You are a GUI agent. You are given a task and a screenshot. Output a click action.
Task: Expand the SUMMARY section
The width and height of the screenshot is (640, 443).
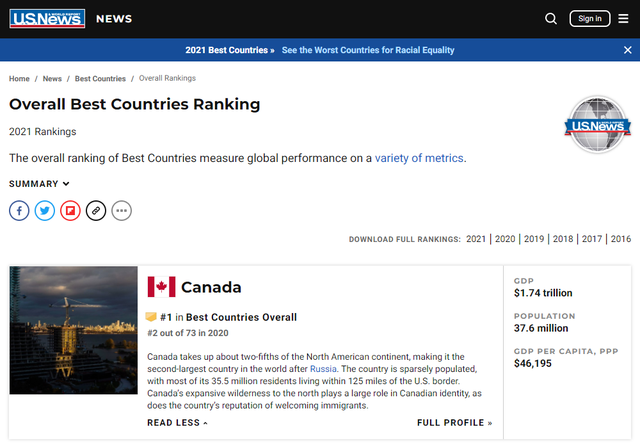click(x=39, y=184)
